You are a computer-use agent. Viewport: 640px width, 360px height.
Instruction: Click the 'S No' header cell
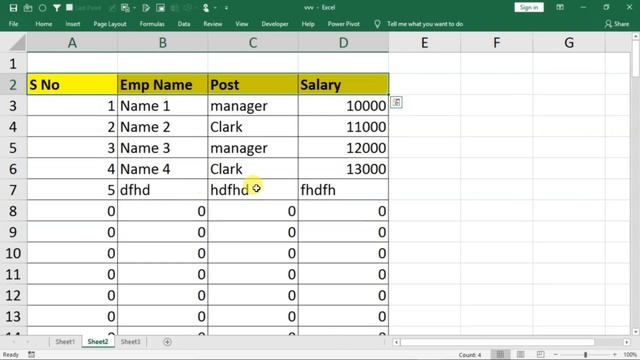click(x=72, y=84)
